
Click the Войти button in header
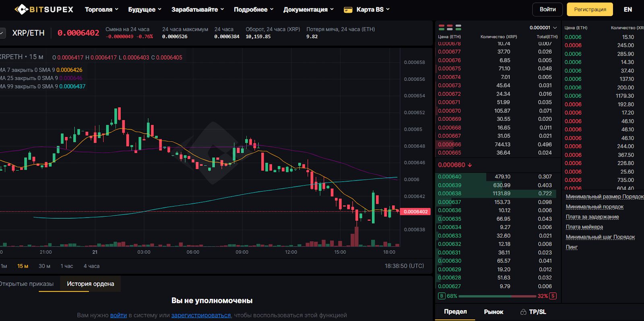point(547,9)
